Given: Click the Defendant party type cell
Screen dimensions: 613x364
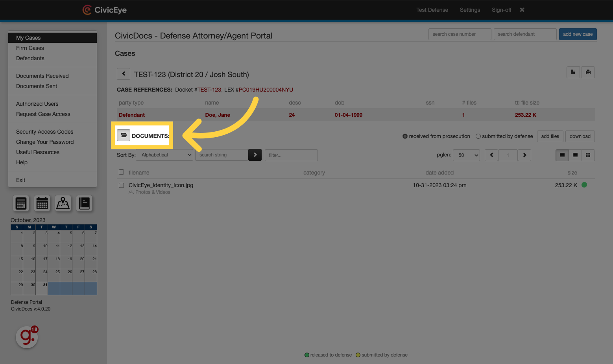Looking at the screenshot, I should point(132,115).
